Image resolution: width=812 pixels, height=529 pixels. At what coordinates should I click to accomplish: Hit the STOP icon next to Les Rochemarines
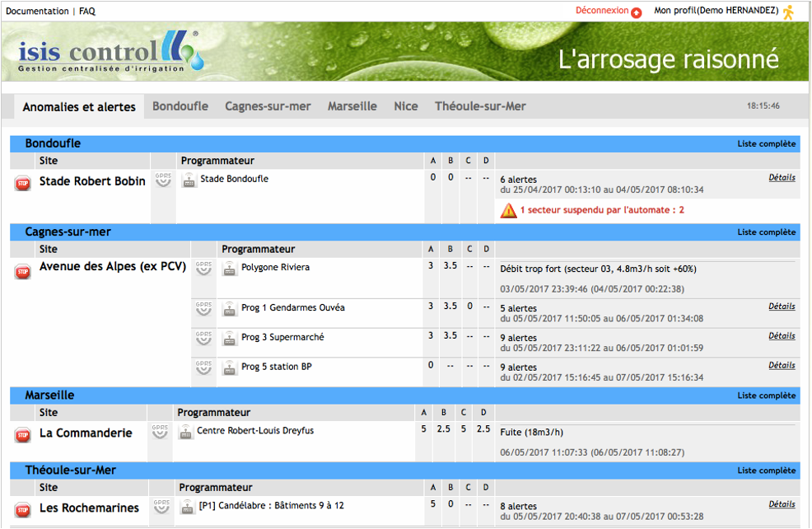pos(23,510)
